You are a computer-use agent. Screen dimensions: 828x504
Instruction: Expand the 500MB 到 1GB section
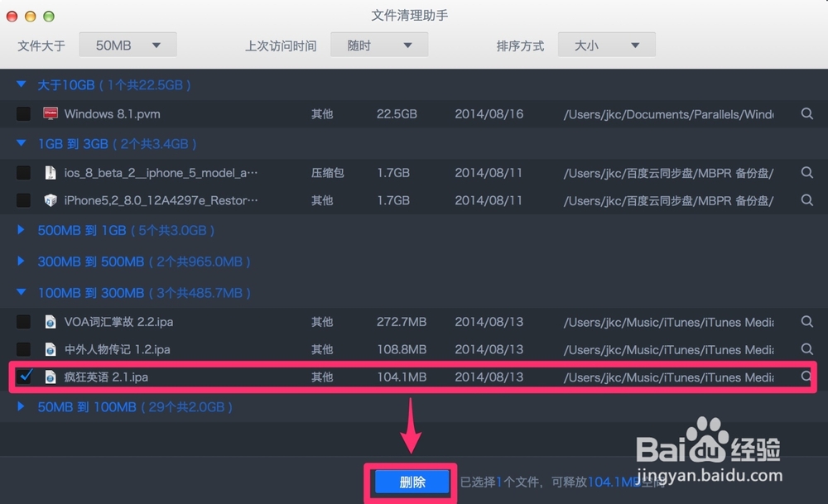pyautogui.click(x=21, y=230)
